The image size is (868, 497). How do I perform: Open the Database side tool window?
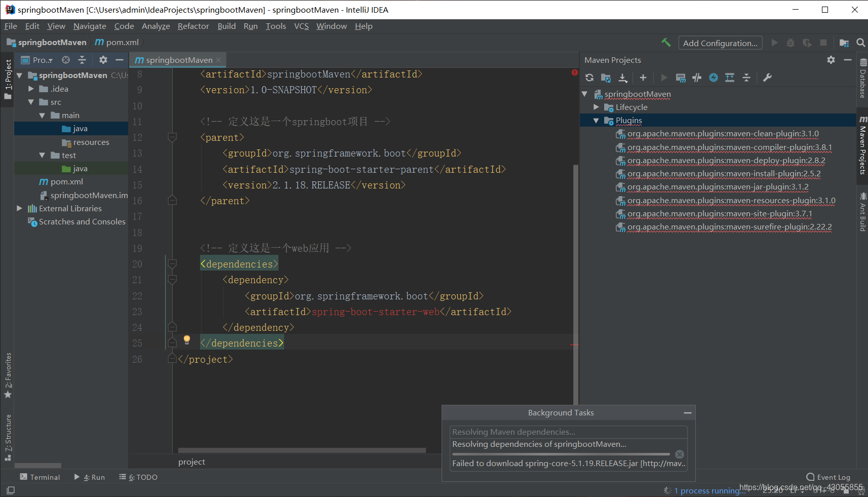coord(863,79)
